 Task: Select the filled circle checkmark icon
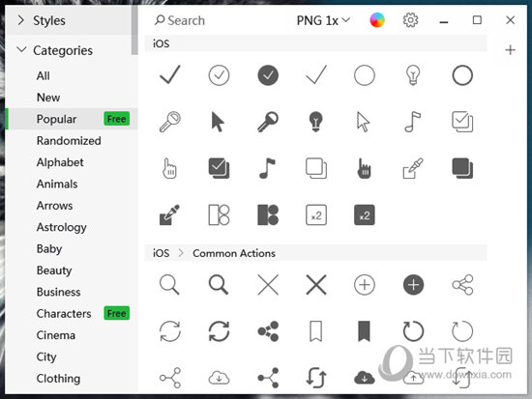tap(268, 75)
